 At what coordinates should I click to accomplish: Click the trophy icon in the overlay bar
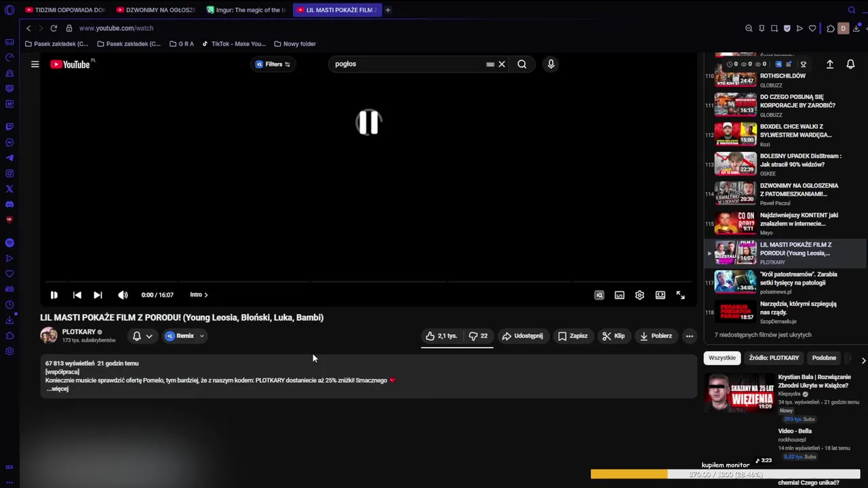[x=803, y=64]
